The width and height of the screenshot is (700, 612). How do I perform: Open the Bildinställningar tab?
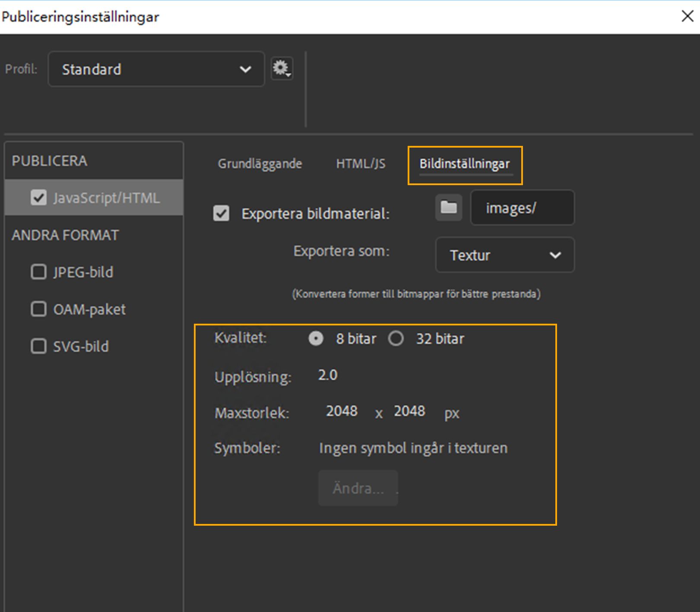coord(464,164)
